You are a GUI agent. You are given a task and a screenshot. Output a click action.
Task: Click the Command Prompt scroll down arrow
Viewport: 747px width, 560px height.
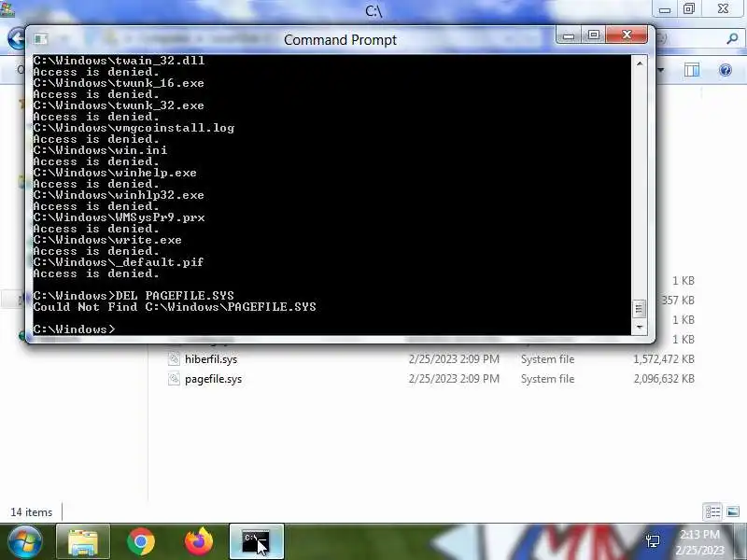pos(640,328)
